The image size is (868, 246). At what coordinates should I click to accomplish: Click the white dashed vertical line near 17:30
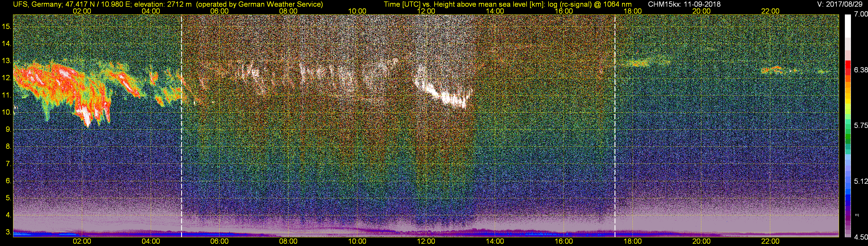pos(615,125)
